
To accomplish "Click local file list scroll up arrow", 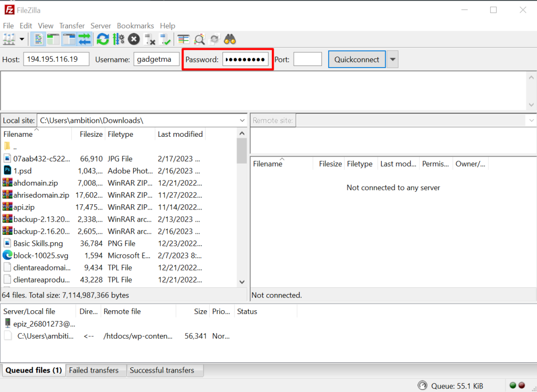I will click(242, 134).
